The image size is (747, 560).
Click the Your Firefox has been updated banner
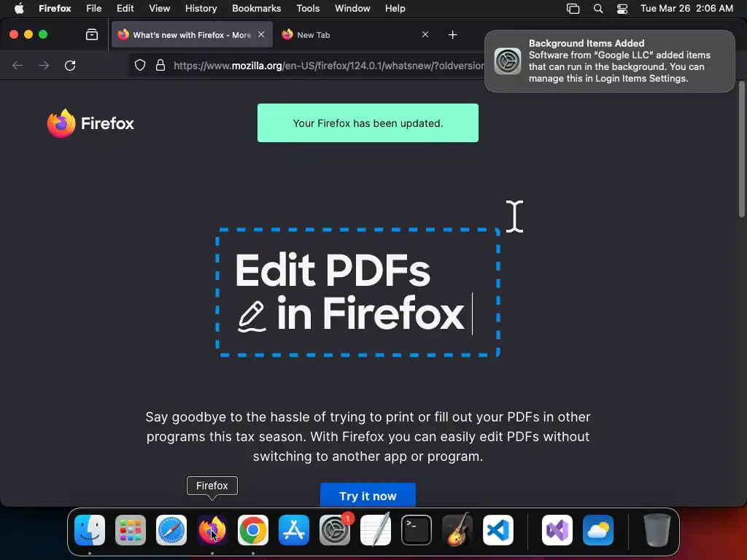[x=368, y=122]
